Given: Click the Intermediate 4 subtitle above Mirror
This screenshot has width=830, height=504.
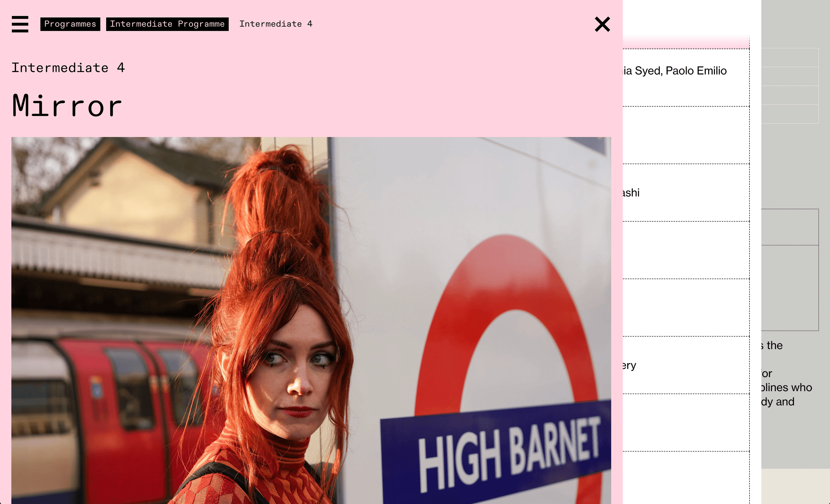Looking at the screenshot, I should tap(68, 68).
